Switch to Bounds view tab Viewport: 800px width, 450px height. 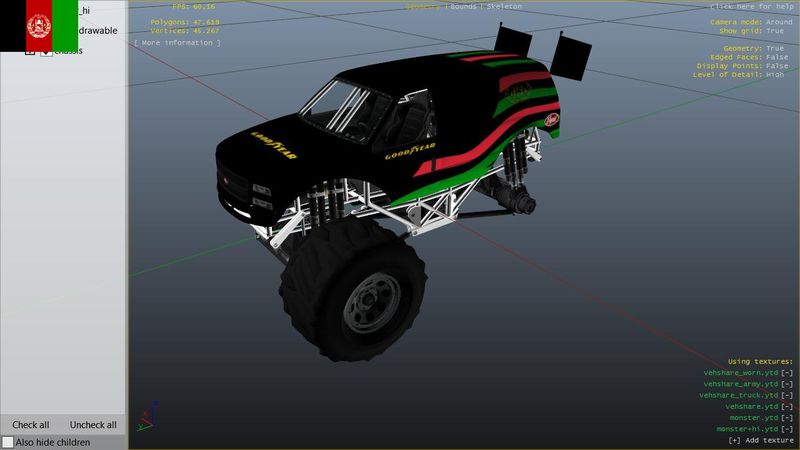click(x=463, y=7)
